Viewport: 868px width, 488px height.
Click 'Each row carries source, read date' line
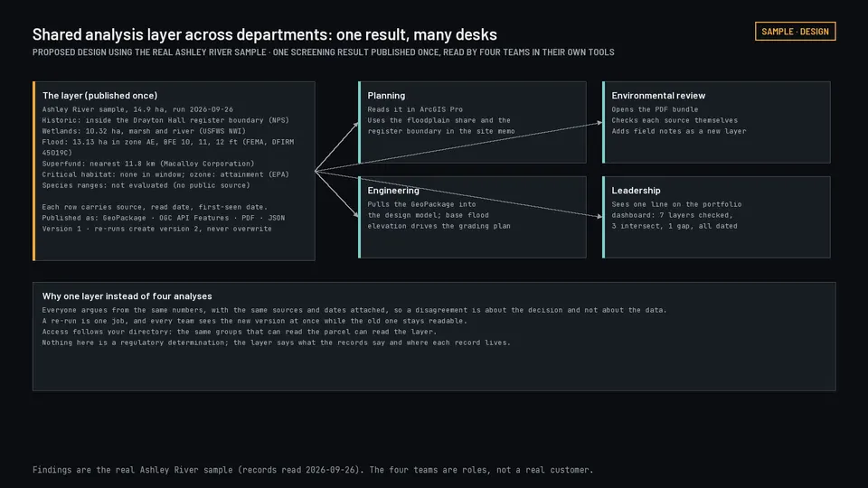point(155,207)
